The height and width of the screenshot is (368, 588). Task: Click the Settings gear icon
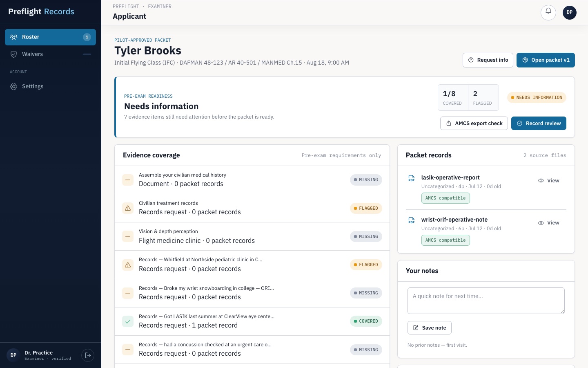[x=13, y=87]
